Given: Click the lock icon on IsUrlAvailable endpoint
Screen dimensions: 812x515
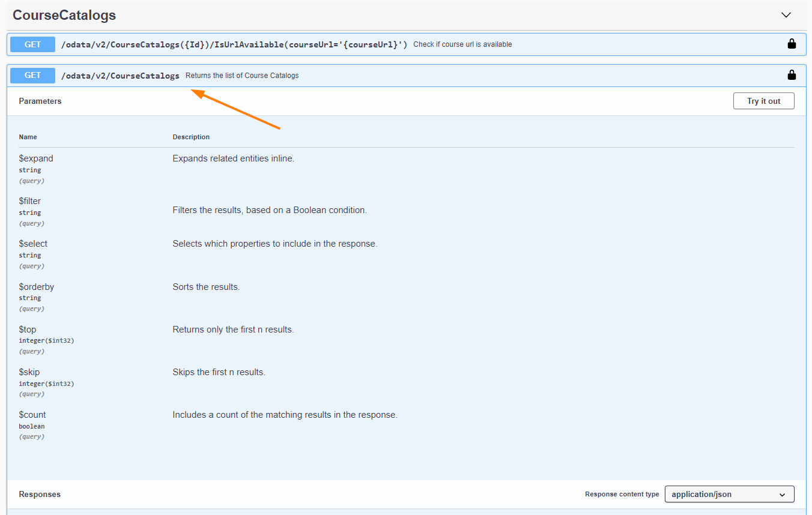Looking at the screenshot, I should click(x=792, y=44).
